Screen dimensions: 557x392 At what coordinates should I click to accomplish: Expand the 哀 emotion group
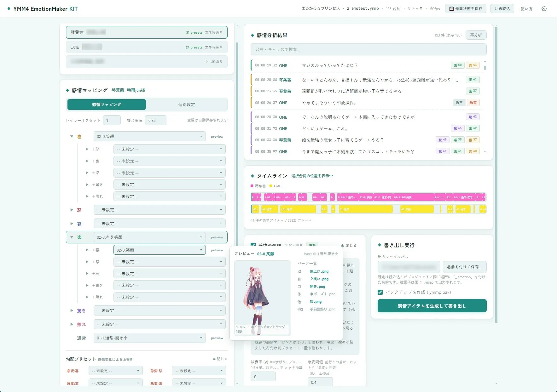click(x=72, y=224)
